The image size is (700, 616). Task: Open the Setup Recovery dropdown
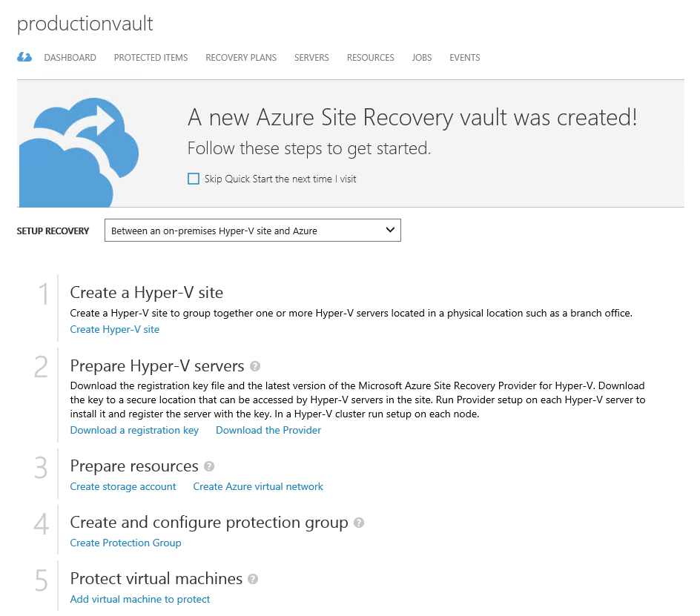pos(252,231)
